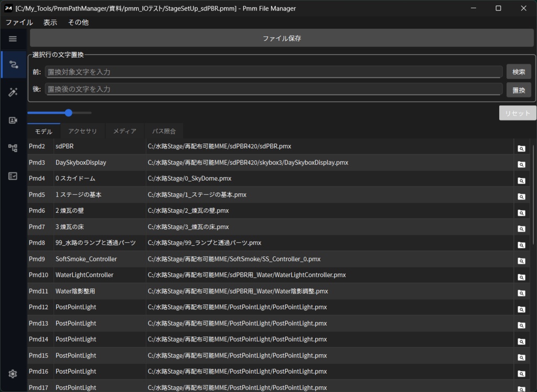Switch to the パス照合 tab
The image size is (537, 392).
164,131
